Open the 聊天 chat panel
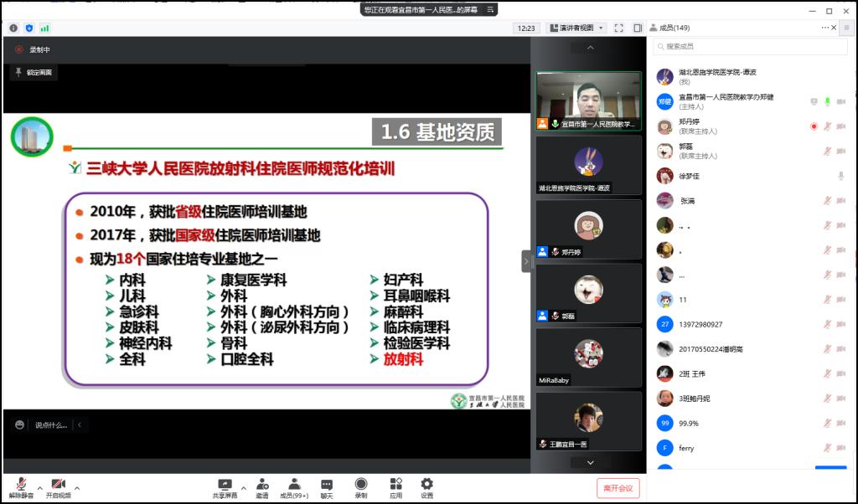 (327, 487)
